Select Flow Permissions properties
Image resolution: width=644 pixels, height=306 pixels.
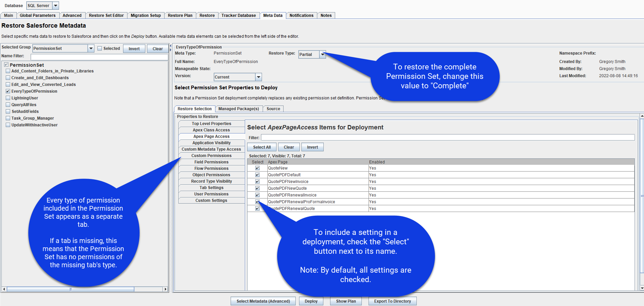pyautogui.click(x=211, y=169)
